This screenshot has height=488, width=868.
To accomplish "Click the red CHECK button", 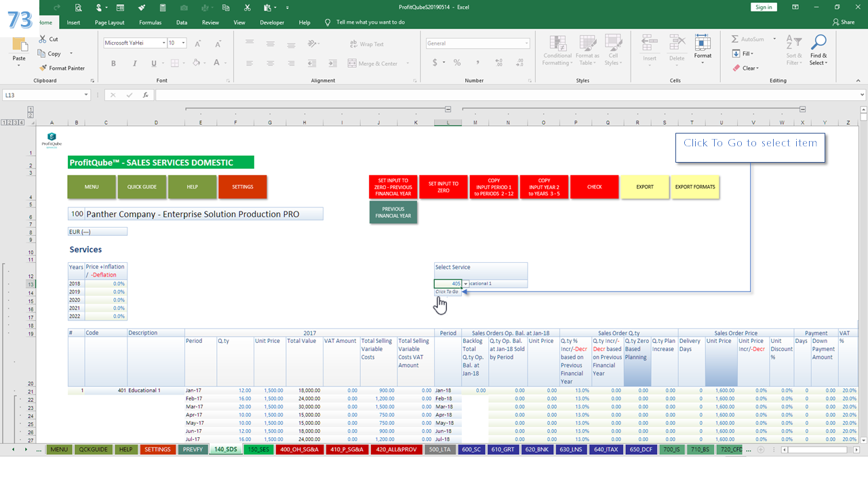I will point(595,187).
